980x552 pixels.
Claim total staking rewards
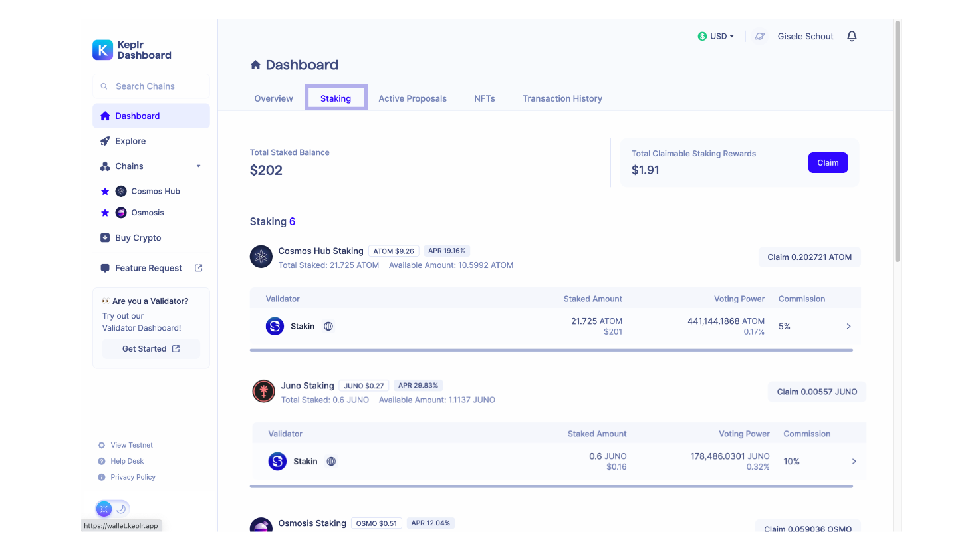tap(828, 162)
